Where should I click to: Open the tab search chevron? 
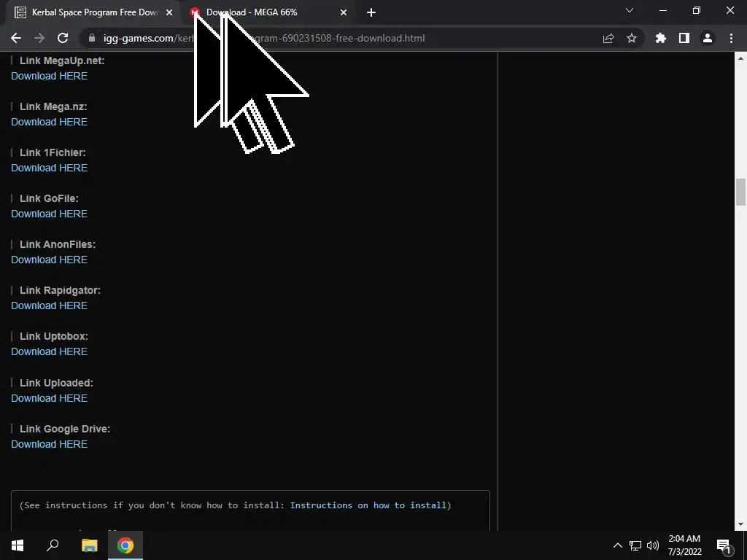tap(630, 10)
